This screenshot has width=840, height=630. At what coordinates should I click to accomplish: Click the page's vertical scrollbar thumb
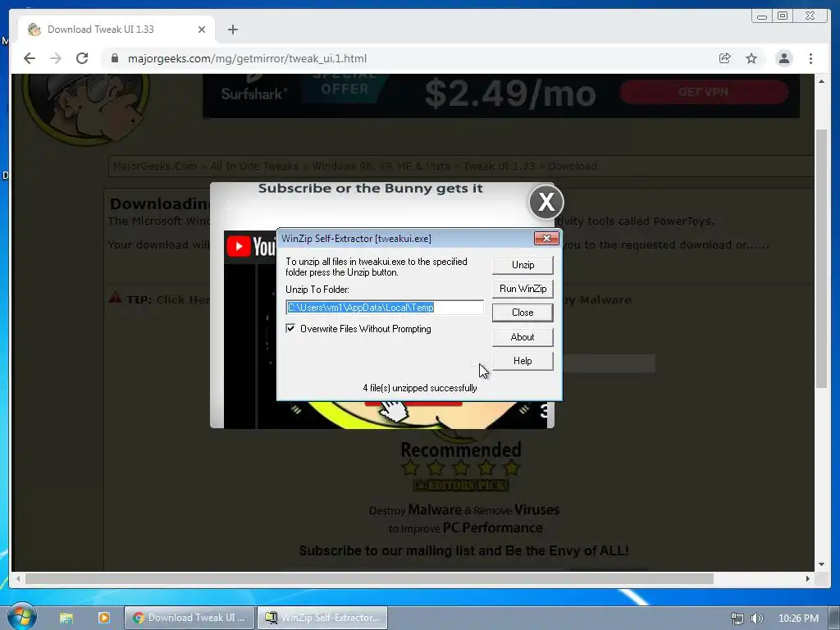coord(821,258)
